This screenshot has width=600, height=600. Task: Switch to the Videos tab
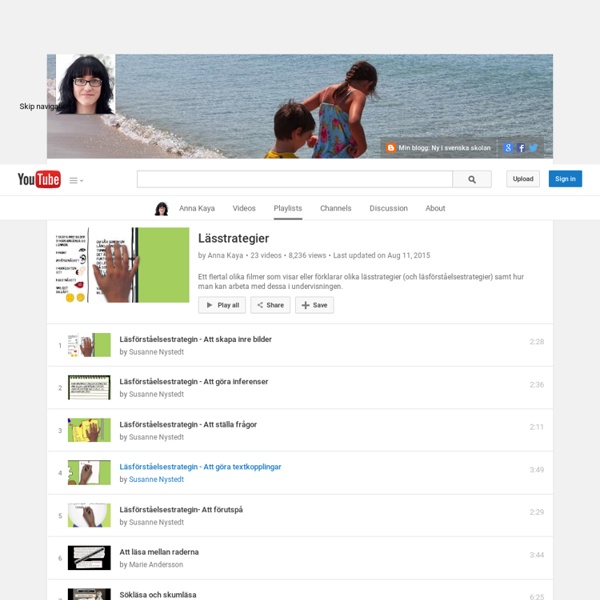coord(244,208)
